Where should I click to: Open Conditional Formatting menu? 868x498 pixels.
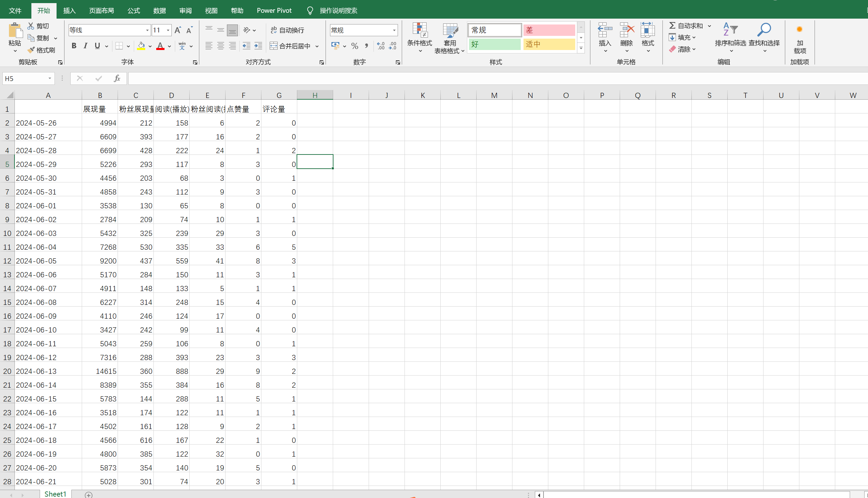pos(420,38)
